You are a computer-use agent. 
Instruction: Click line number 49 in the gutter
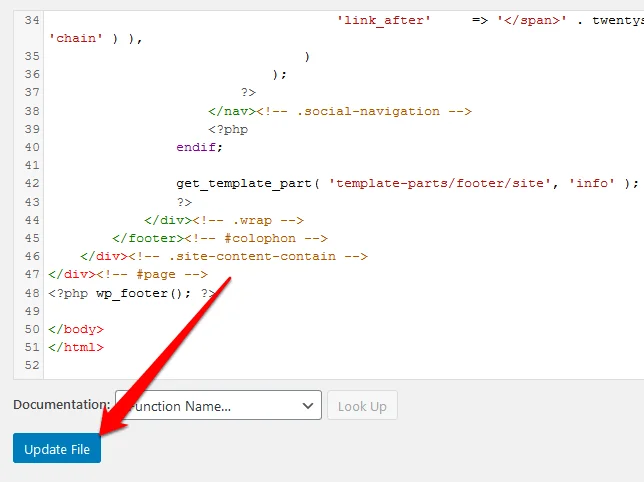32,311
